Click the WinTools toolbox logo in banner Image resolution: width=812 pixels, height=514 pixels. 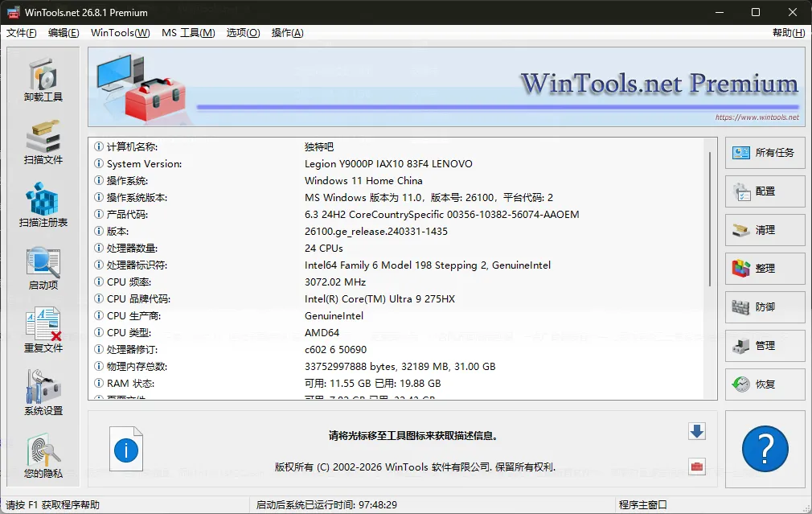coord(140,87)
